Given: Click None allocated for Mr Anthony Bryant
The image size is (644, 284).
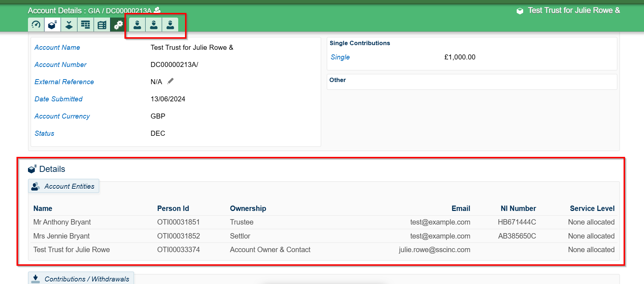Looking at the screenshot, I should pyautogui.click(x=591, y=222).
